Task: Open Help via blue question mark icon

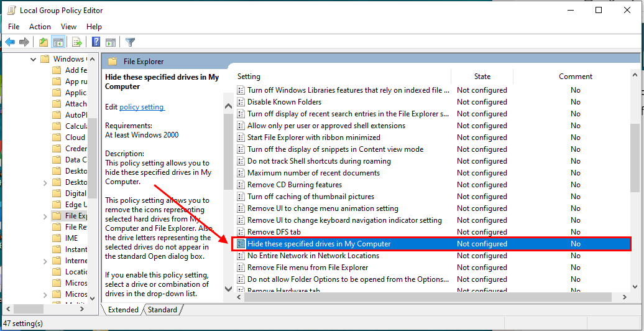Action: click(96, 42)
